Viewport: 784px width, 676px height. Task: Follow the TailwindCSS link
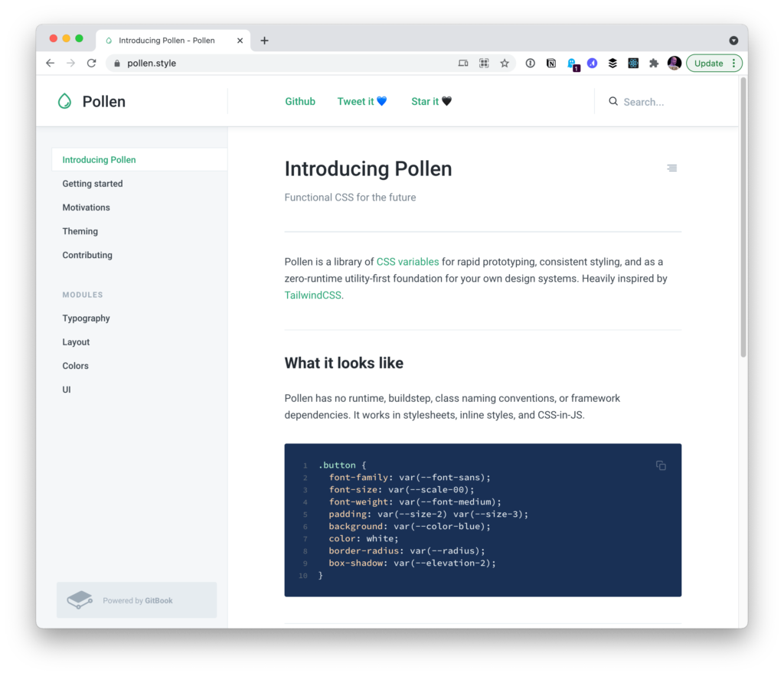313,296
